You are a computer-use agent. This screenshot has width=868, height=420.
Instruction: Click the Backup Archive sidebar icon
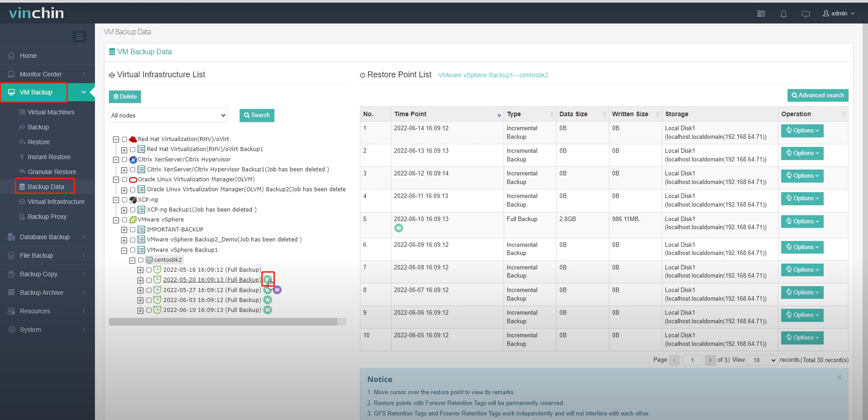click(12, 293)
